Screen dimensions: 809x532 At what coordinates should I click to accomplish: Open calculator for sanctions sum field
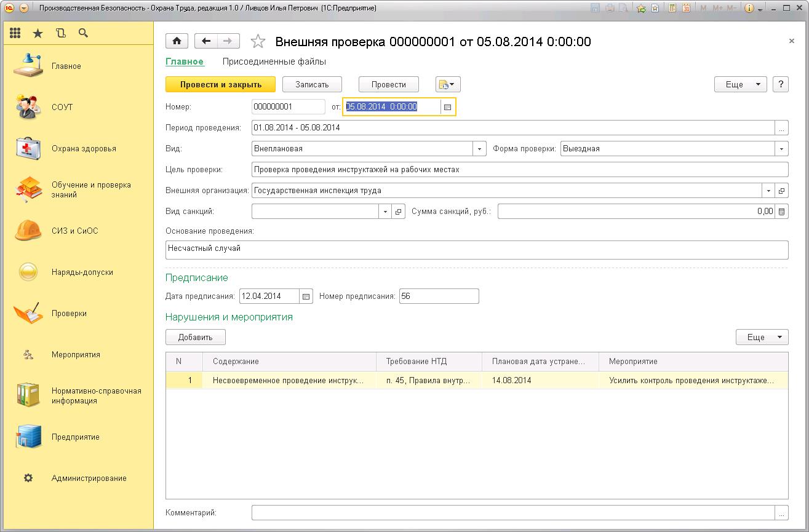coord(782,212)
